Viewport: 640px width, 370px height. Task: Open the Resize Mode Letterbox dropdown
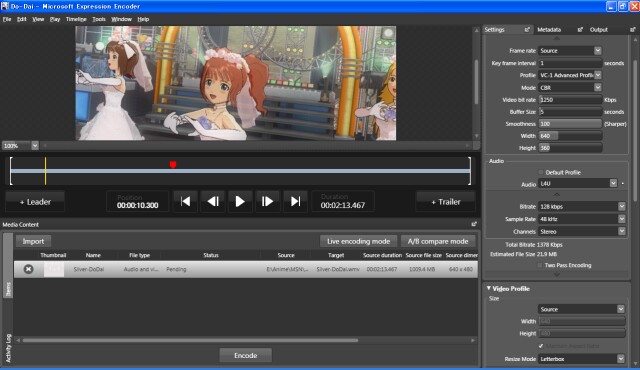click(620, 359)
